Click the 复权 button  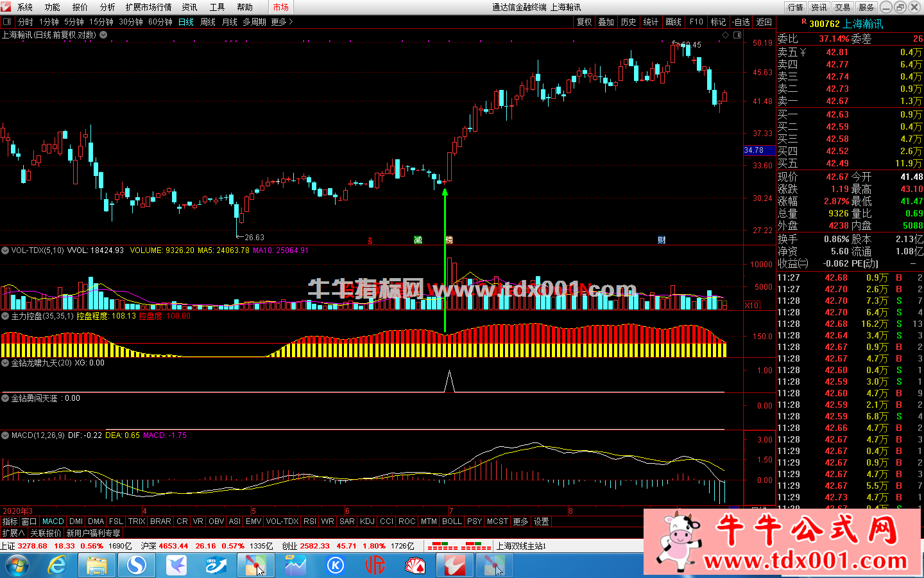click(585, 22)
